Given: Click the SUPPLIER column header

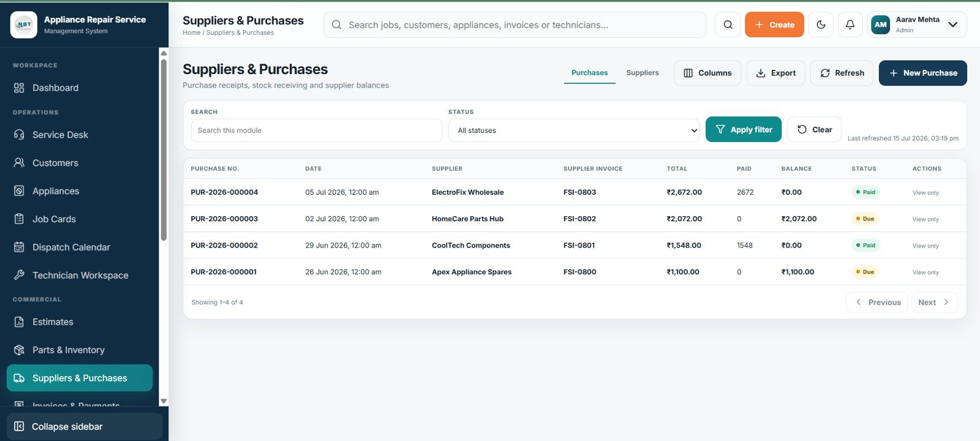Looking at the screenshot, I should tap(447, 168).
